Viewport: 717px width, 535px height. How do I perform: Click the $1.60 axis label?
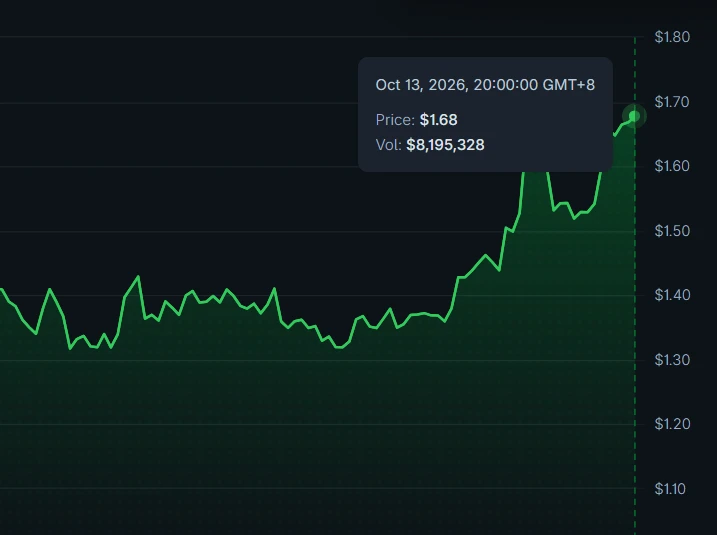point(672,166)
